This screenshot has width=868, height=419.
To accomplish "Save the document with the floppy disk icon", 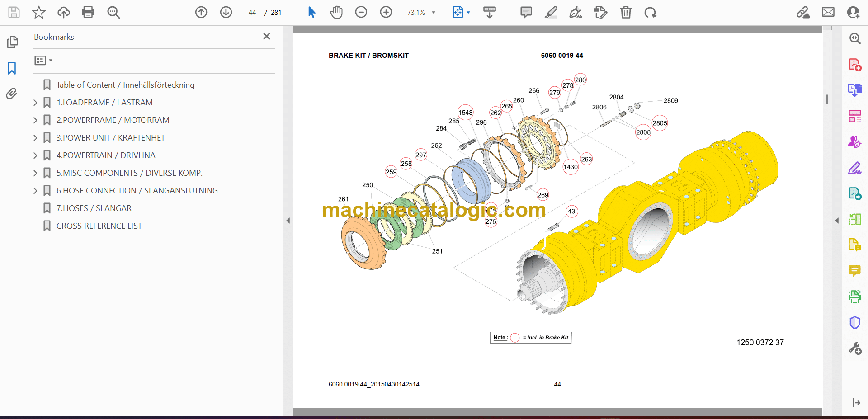I will (x=14, y=12).
